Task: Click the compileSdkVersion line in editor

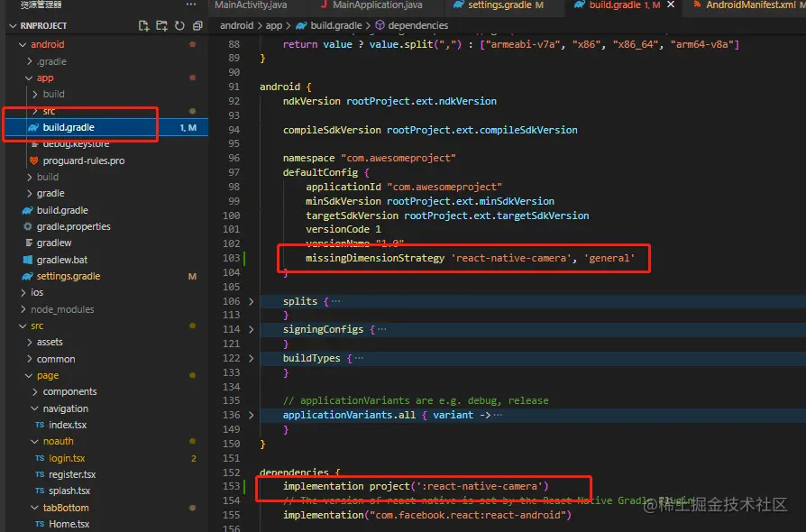Action: coord(430,130)
